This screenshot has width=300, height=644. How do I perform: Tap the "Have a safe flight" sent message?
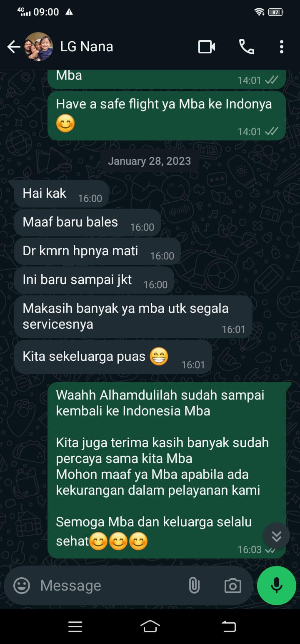coord(167,116)
